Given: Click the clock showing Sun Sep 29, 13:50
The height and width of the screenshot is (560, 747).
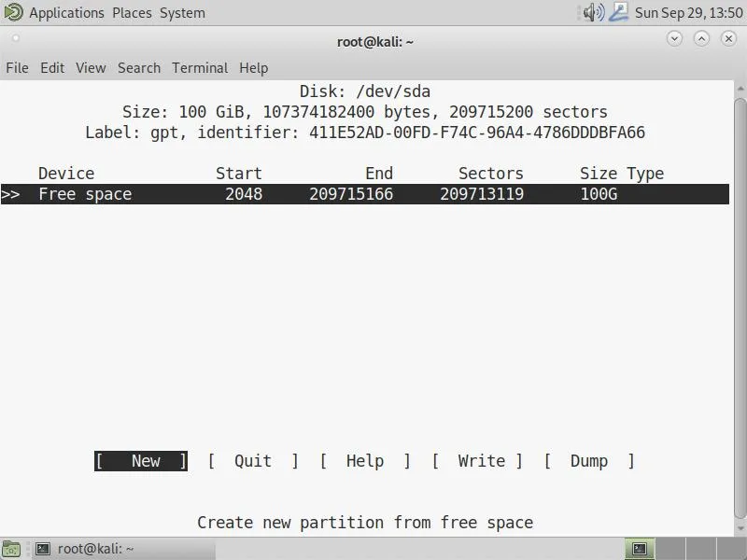Looking at the screenshot, I should [689, 13].
